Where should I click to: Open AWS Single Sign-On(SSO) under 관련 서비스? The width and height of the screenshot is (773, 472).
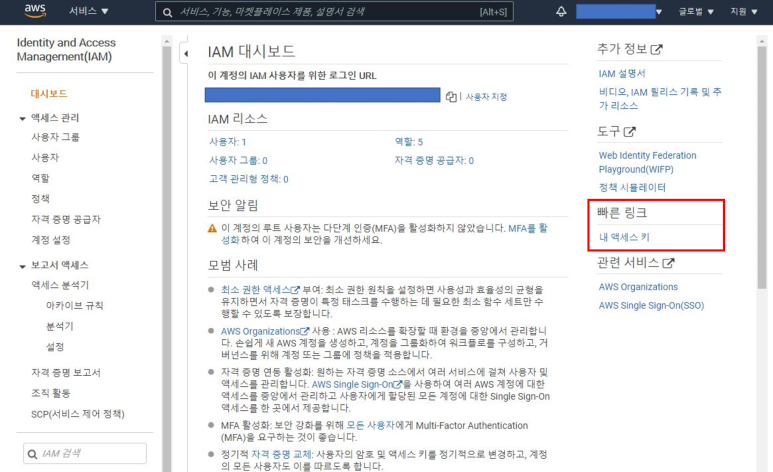[651, 306]
